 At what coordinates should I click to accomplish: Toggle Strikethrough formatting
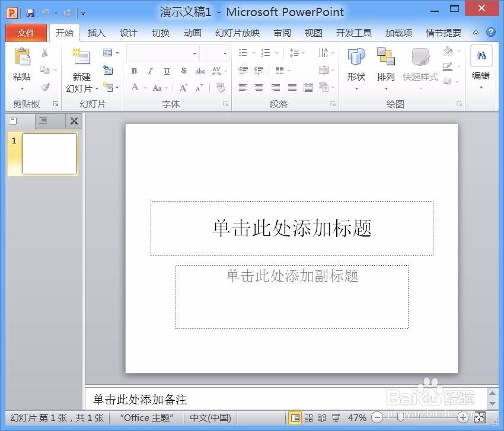(x=200, y=71)
